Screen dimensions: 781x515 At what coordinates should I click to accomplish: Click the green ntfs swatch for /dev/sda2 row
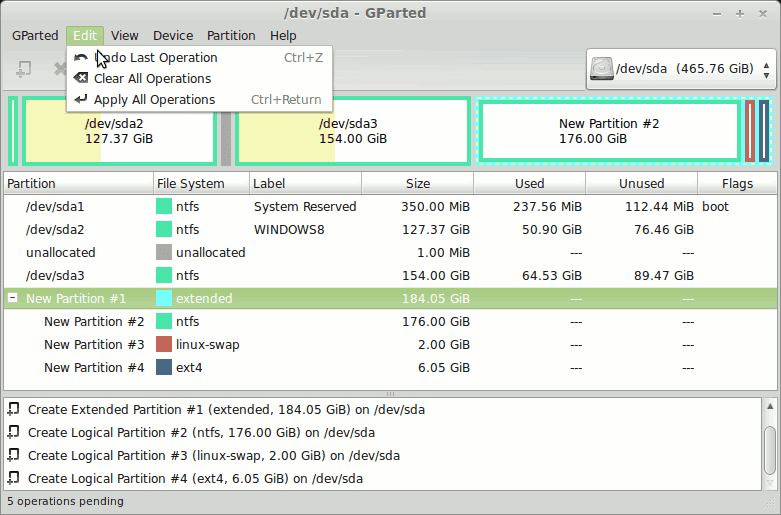(164, 229)
